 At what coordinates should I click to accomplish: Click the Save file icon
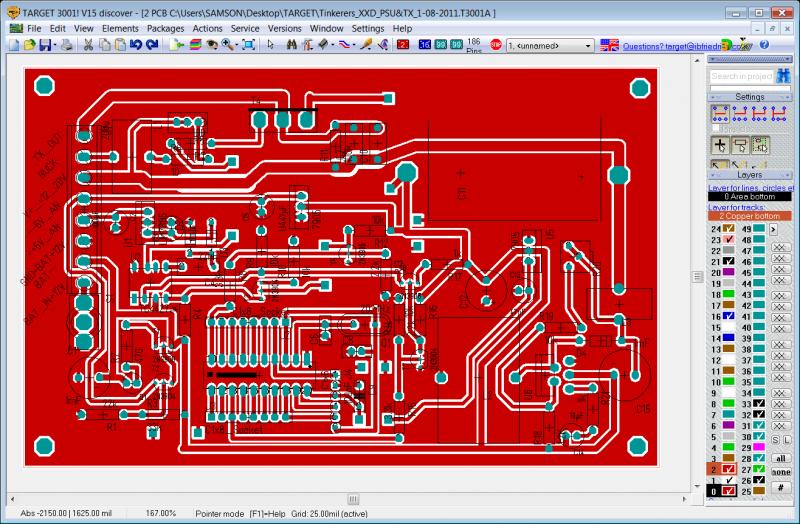tap(46, 45)
